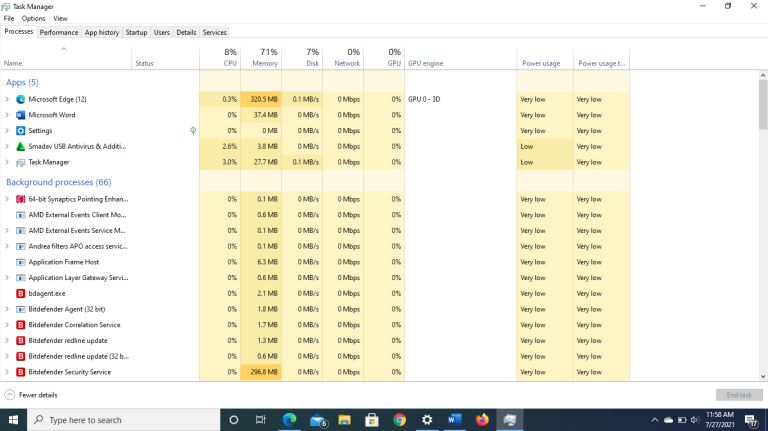
Task: Click the Application Frame Host icon
Action: pos(21,262)
